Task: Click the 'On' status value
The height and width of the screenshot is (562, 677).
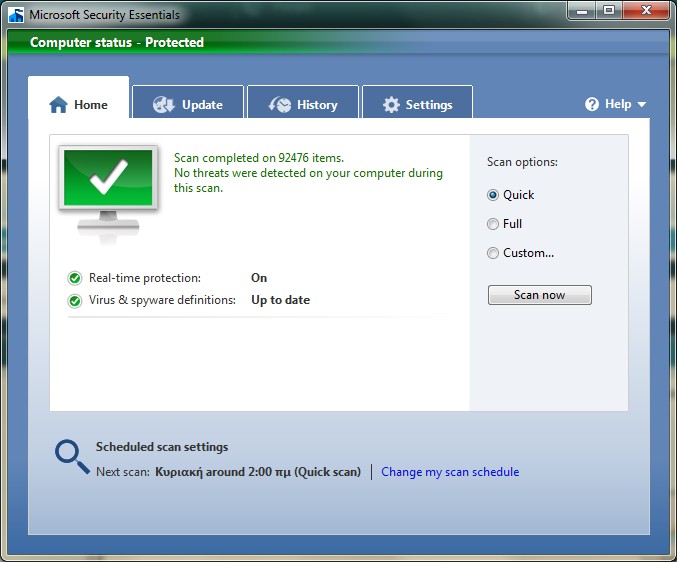Action: [259, 278]
